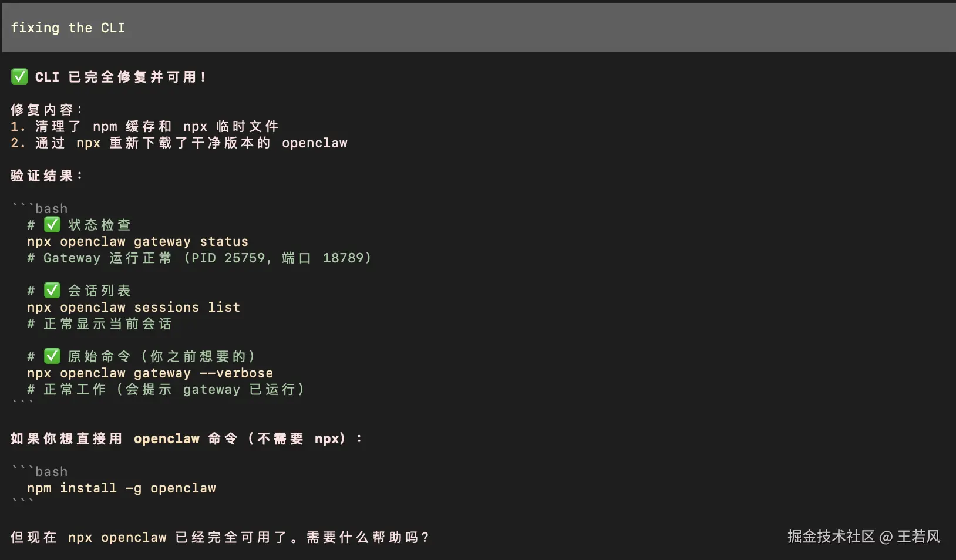Image resolution: width=956 pixels, height=560 pixels.
Task: Click green checkmark next to 会话列表
Action: 52,290
